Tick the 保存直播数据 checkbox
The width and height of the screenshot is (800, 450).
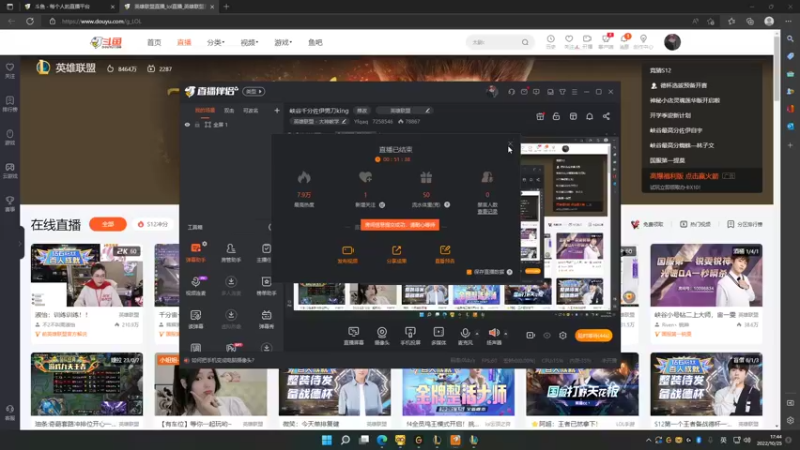[x=469, y=272]
